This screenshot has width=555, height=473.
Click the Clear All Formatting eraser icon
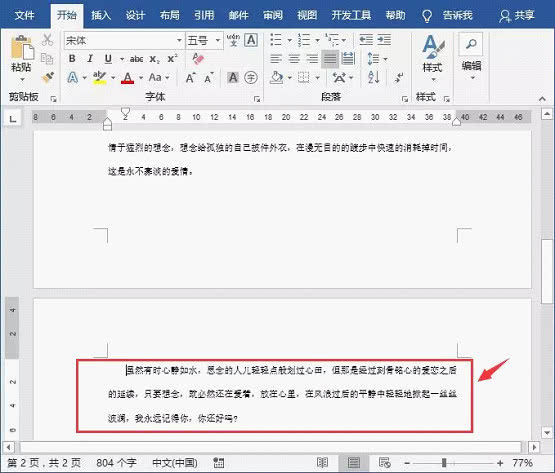pyautogui.click(x=198, y=58)
